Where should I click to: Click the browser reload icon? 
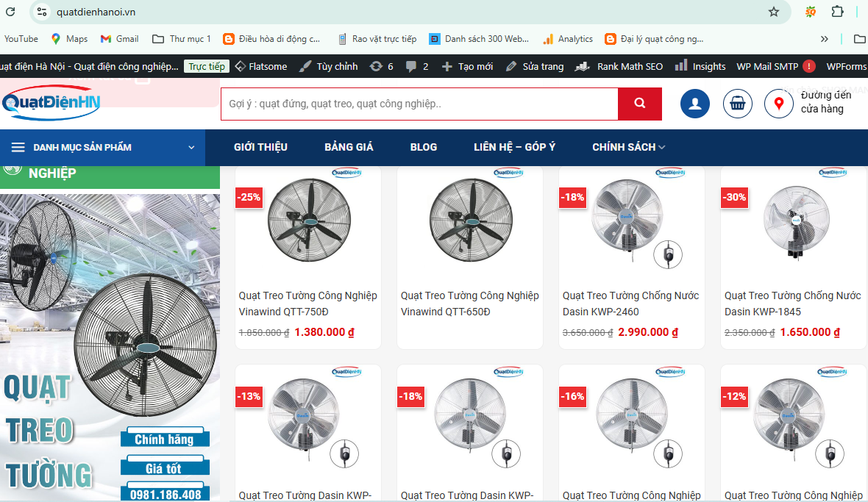(10, 12)
